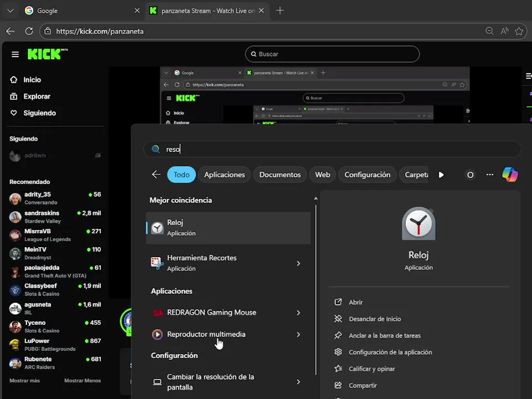Activate read aloud icon in address bar
532x399 pixels.
504,31
